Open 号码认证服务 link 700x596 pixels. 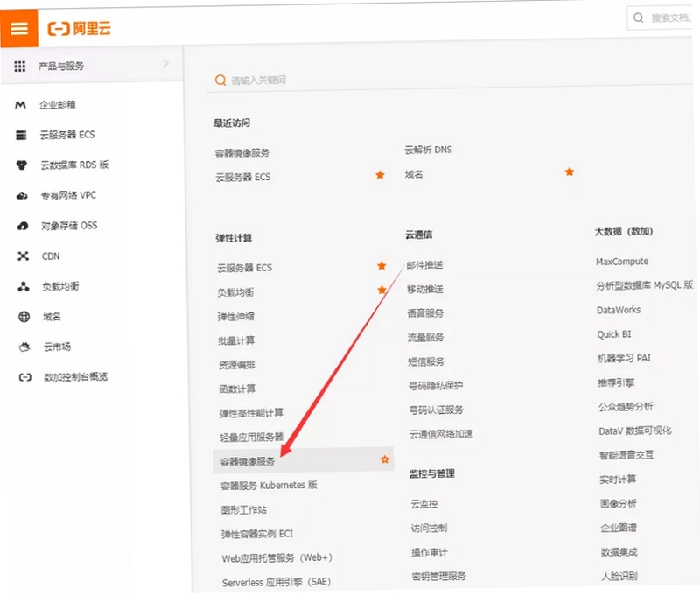click(x=436, y=410)
